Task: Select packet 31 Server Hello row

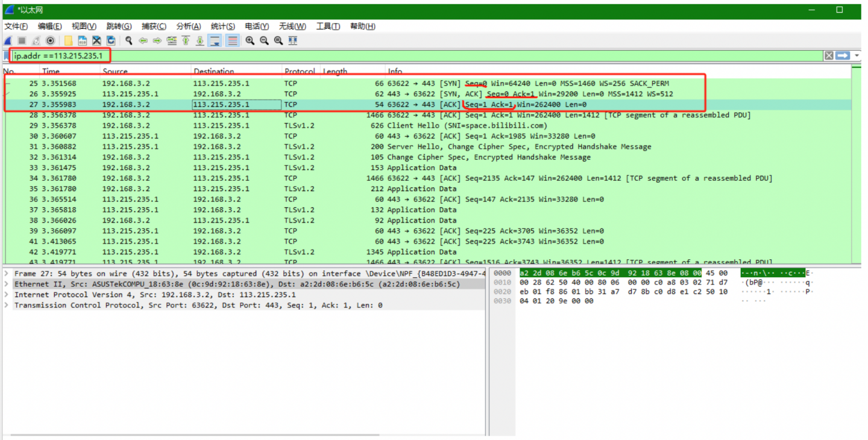Action: [427, 146]
